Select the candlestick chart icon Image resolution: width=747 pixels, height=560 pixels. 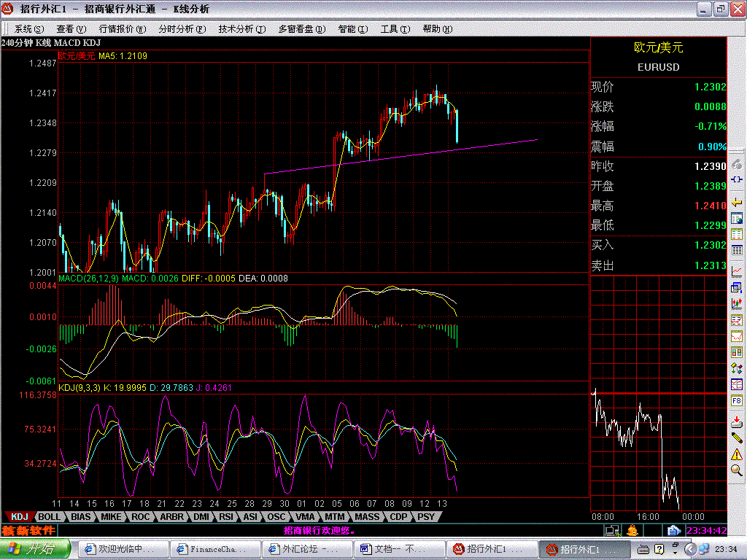tap(737, 303)
